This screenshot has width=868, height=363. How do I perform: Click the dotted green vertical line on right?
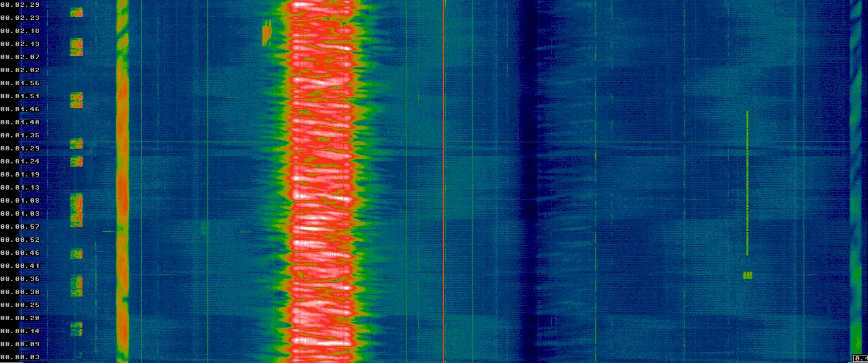coord(747,183)
